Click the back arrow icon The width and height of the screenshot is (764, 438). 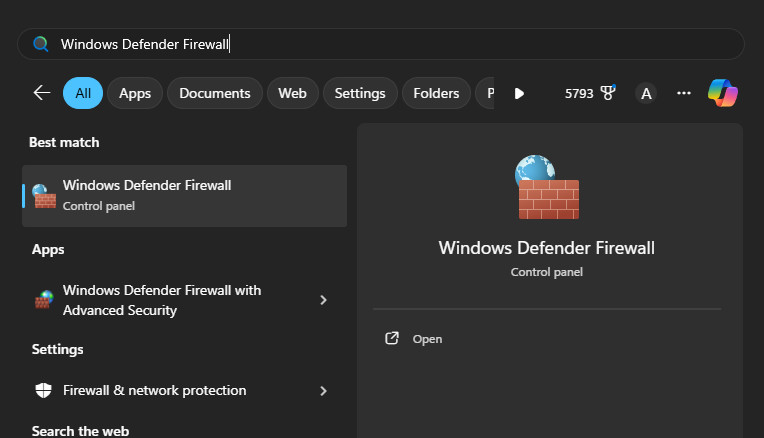coord(42,93)
